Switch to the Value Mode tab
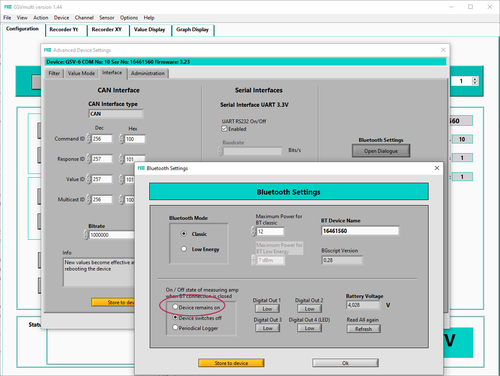Viewport: 500px width, 376px height. 81,73
